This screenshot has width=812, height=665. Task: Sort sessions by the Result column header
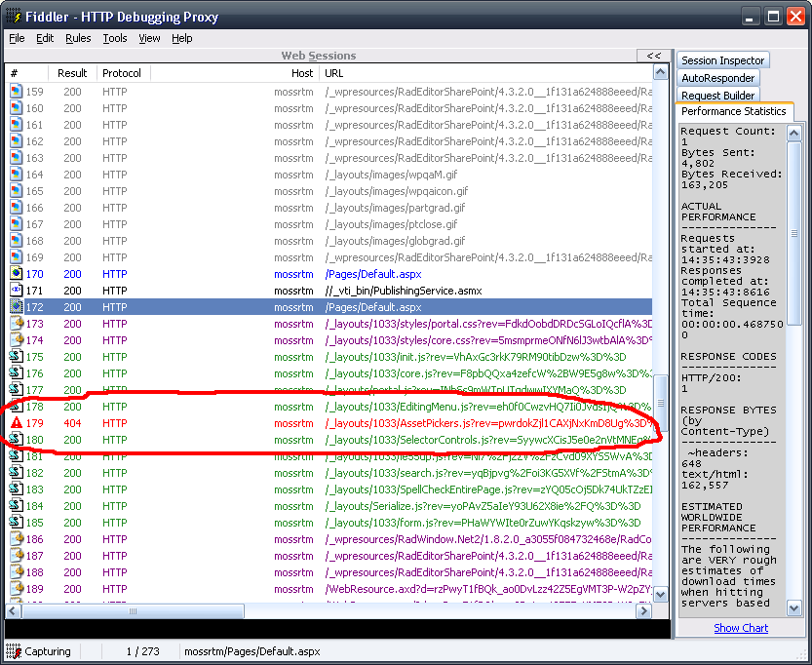[x=72, y=73]
